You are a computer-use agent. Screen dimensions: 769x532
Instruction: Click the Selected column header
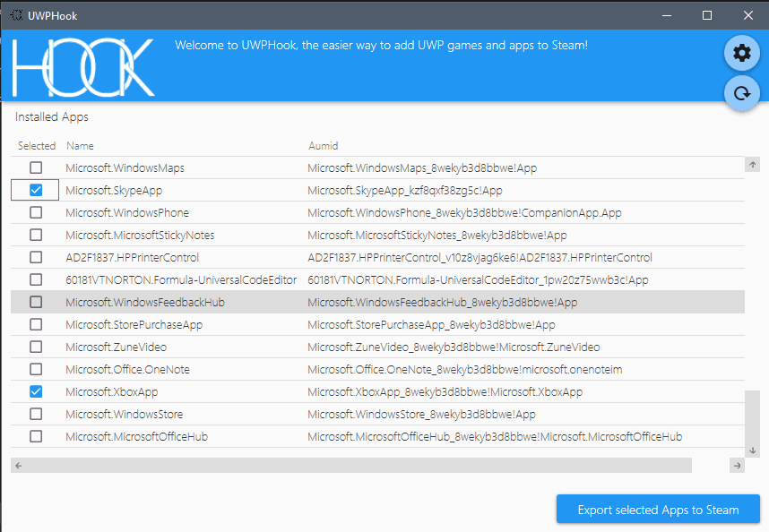tap(37, 145)
